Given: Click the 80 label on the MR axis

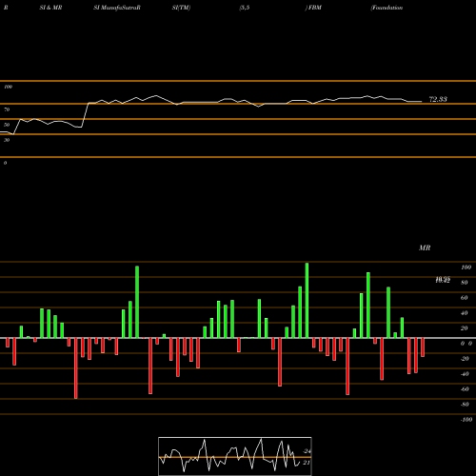Looking at the screenshot, I should pyautogui.click(x=465, y=283).
